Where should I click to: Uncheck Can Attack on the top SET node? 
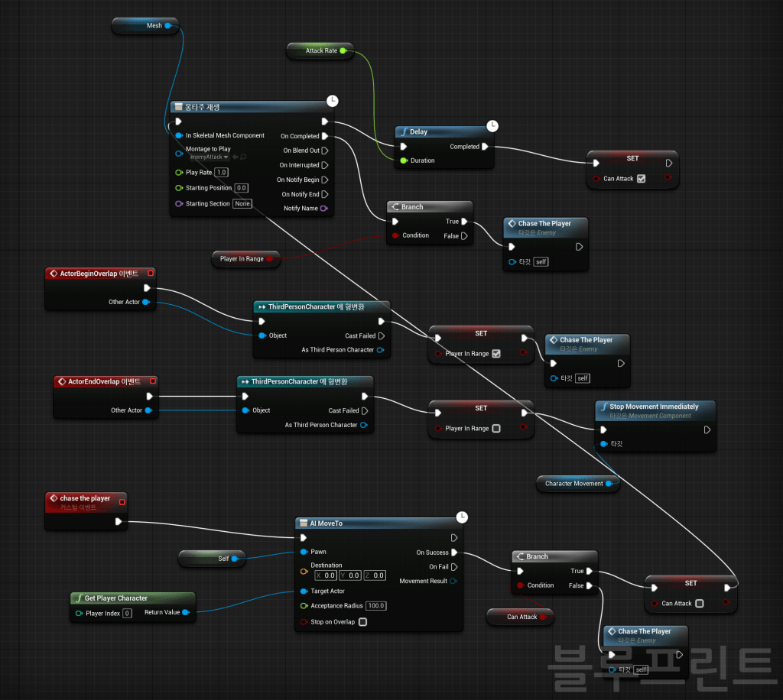pos(641,179)
